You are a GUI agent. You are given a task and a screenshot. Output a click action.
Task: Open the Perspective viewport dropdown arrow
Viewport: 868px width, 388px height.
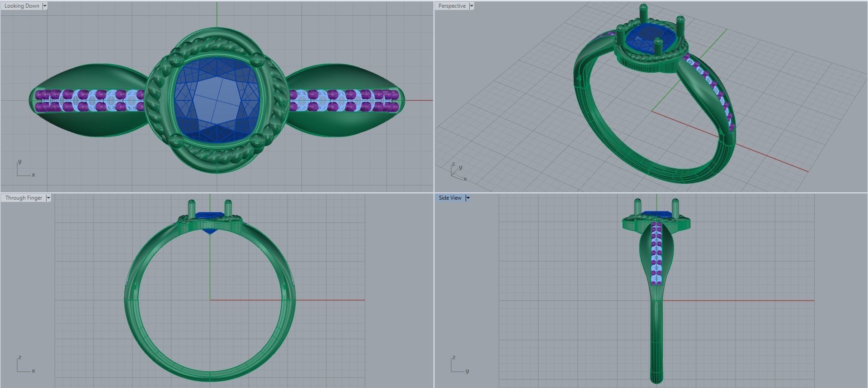(x=472, y=6)
